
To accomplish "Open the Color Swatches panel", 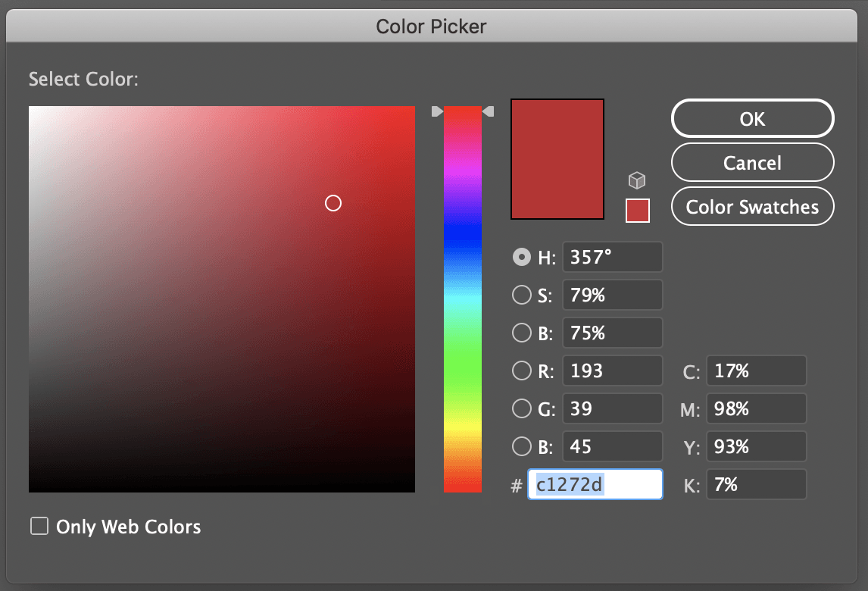I will 752,206.
